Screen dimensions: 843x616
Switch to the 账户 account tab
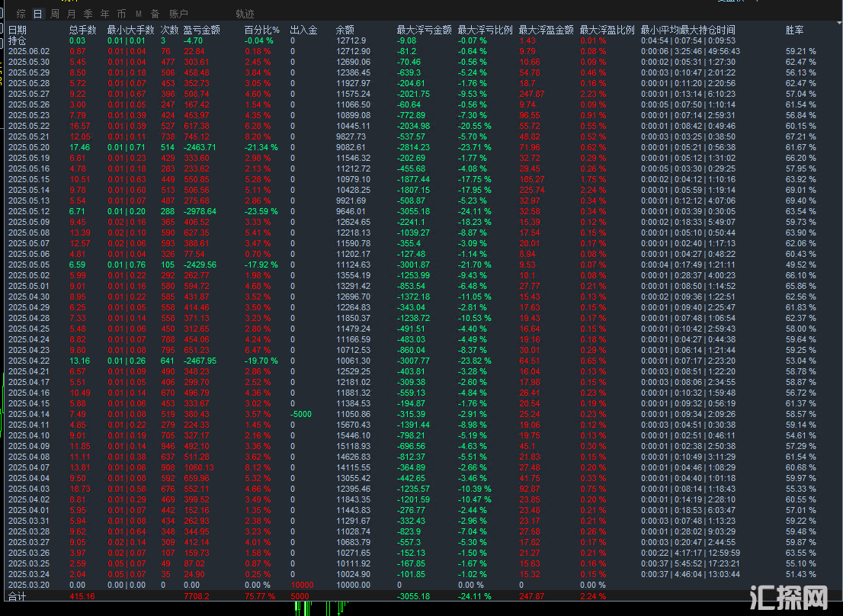(x=178, y=14)
